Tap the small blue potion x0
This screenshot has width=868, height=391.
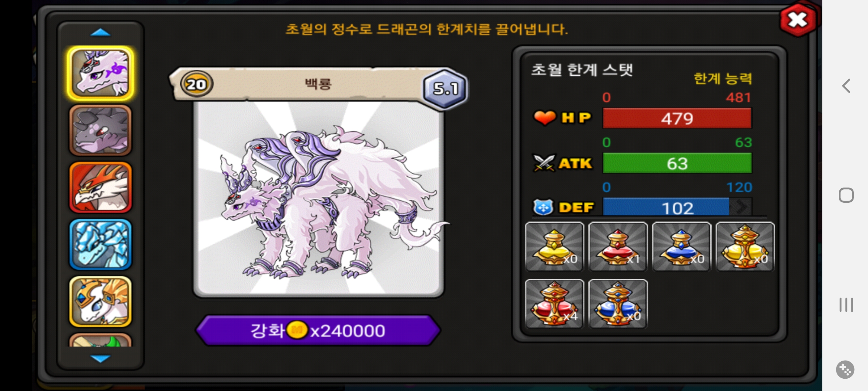[682, 247]
